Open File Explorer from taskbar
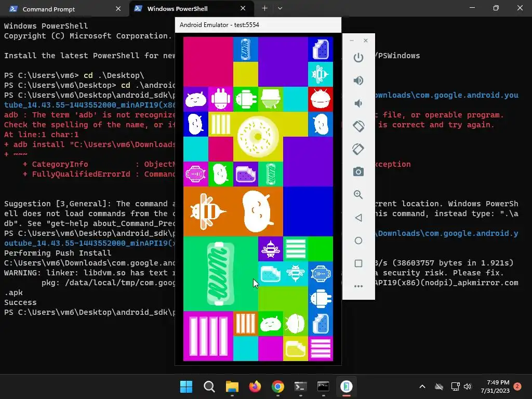 coord(232,387)
